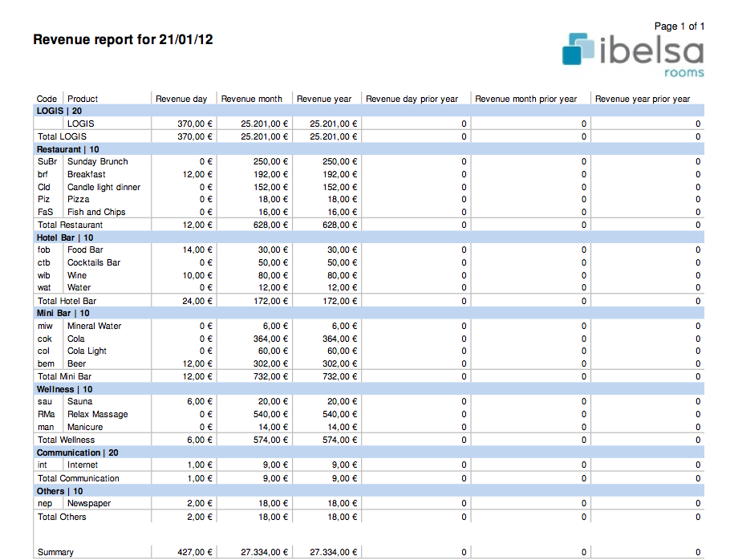Click the 'Total Mini Bar' row label
This screenshot has width=730, height=560.
64,376
